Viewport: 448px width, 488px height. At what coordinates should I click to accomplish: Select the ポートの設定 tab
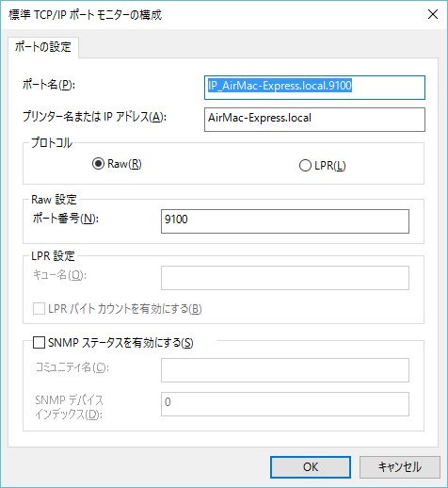pos(43,47)
